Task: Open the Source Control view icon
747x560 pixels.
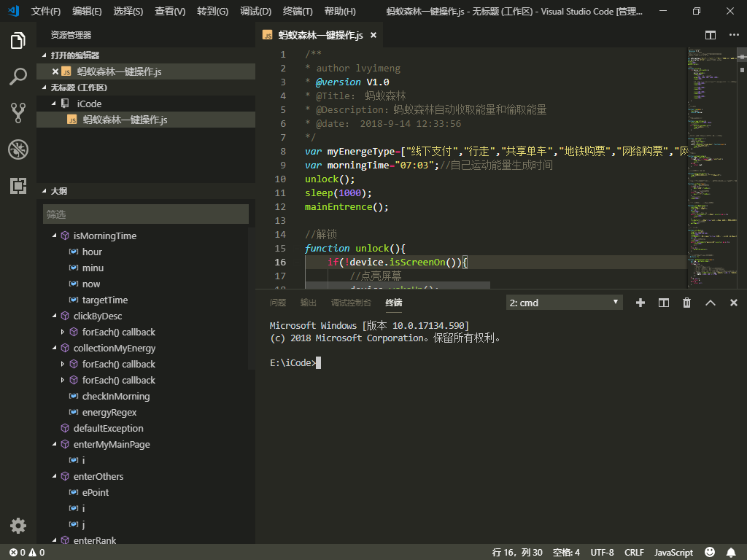Action: [18, 113]
